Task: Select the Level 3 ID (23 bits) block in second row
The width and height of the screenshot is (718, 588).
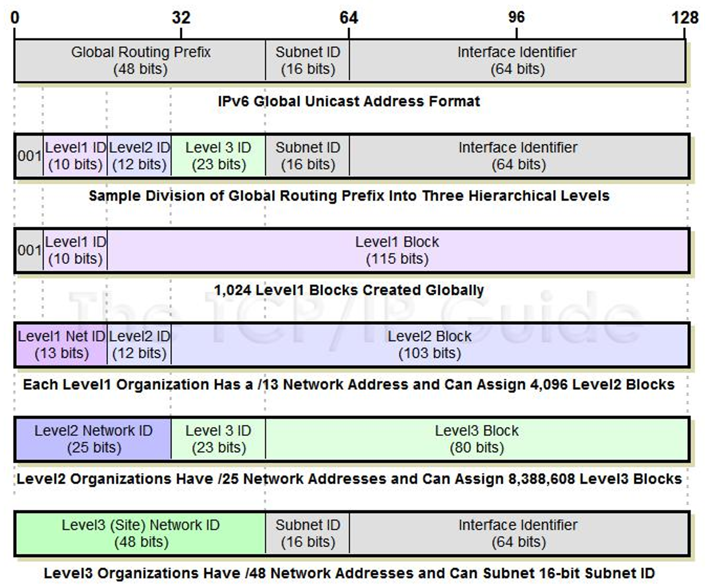Action: 218,156
